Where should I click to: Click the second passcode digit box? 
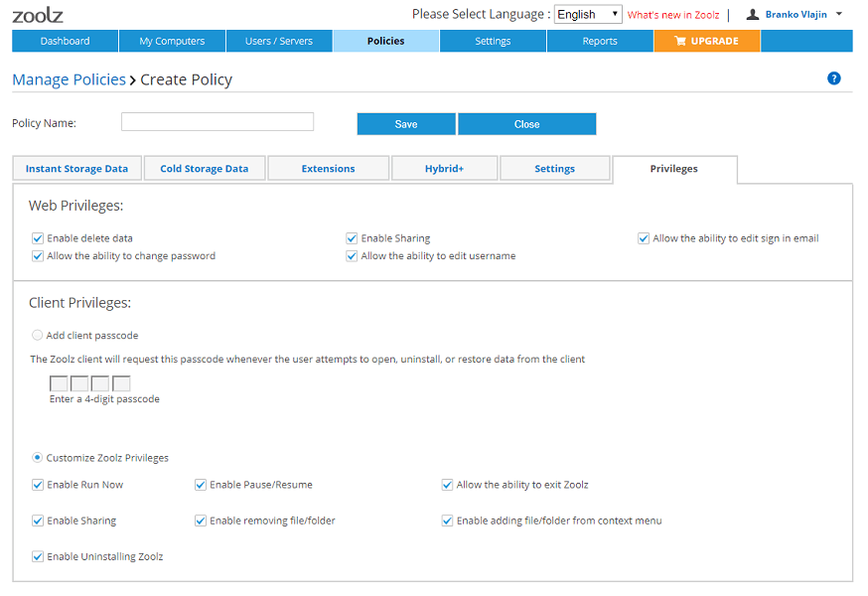79,383
